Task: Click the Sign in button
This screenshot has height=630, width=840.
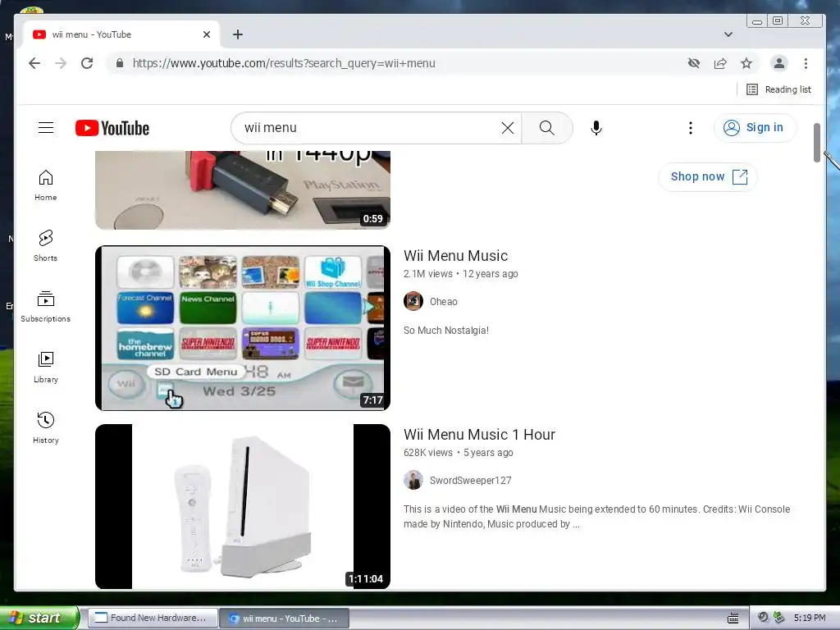Action: (755, 127)
